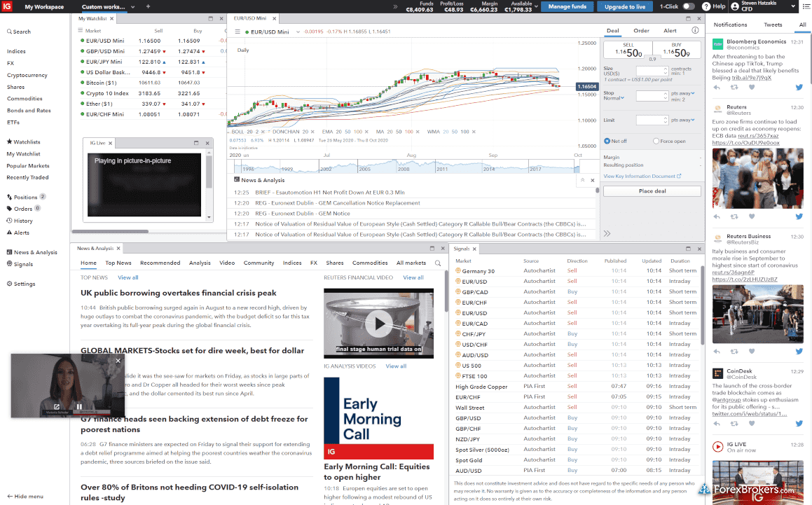
Task: Expand the deal ticket double-chevron at bottom
Action: point(607,234)
